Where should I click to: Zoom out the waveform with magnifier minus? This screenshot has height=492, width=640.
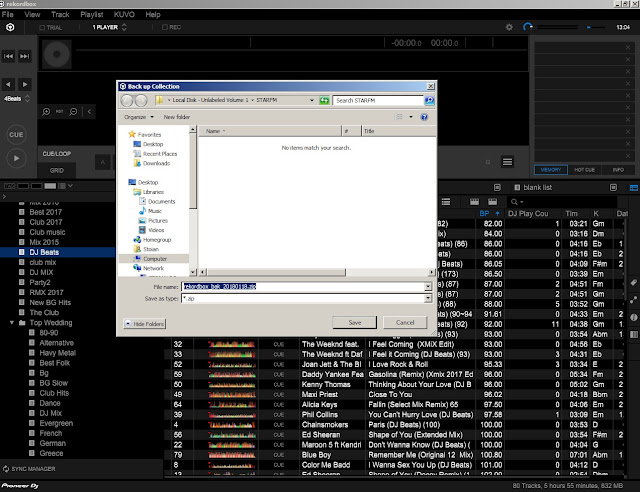73,111
